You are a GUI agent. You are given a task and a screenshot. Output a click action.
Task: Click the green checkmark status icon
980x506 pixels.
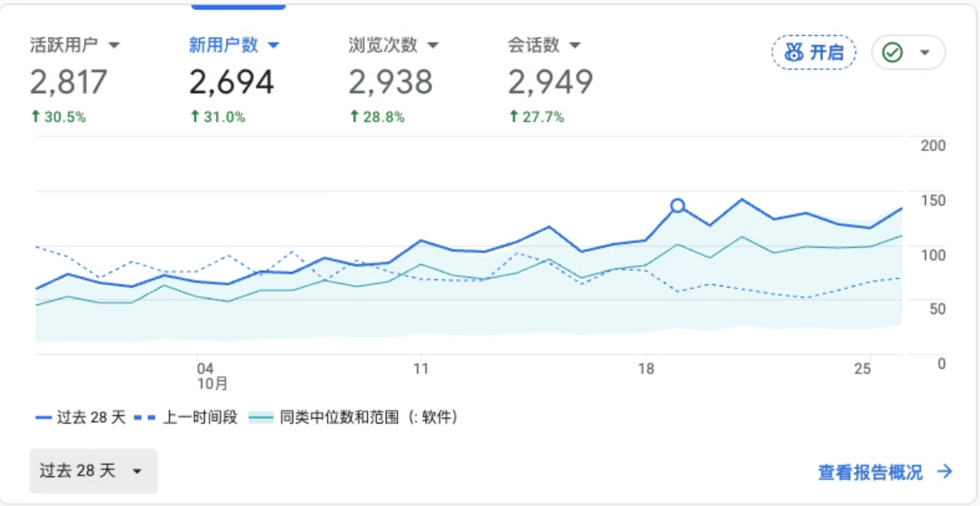click(892, 53)
